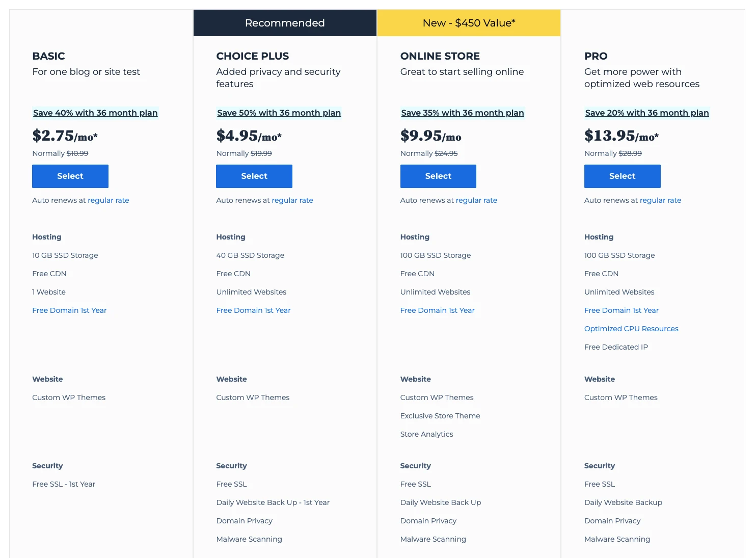Open Free Domain 1st Year under Online Store

tap(437, 310)
